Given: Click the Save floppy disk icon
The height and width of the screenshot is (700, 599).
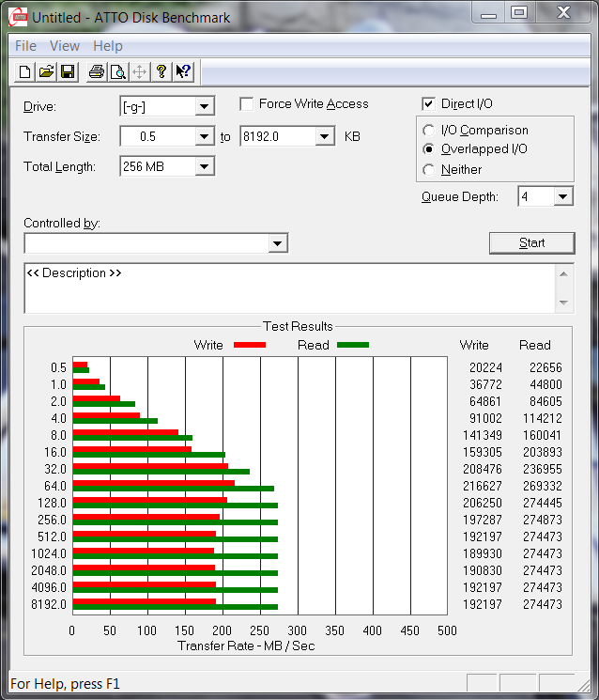Looking at the screenshot, I should 68,72.
